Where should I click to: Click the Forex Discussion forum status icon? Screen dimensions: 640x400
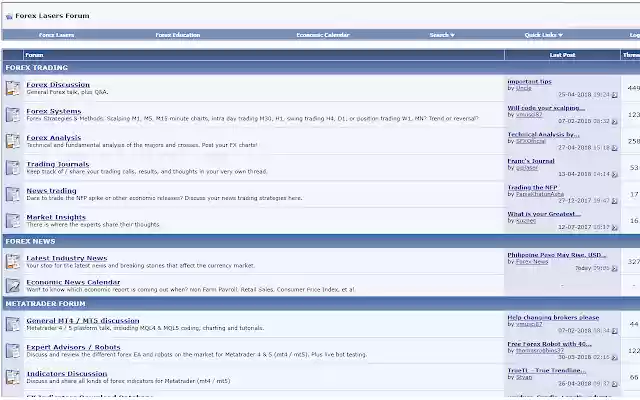point(12,88)
